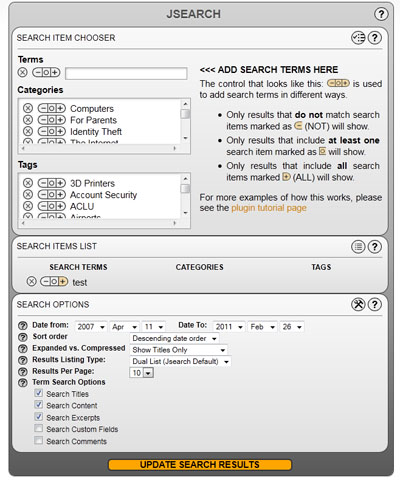Click Categories horizontal scroll right arrow
The width and height of the screenshot is (400, 480).
tap(175, 148)
